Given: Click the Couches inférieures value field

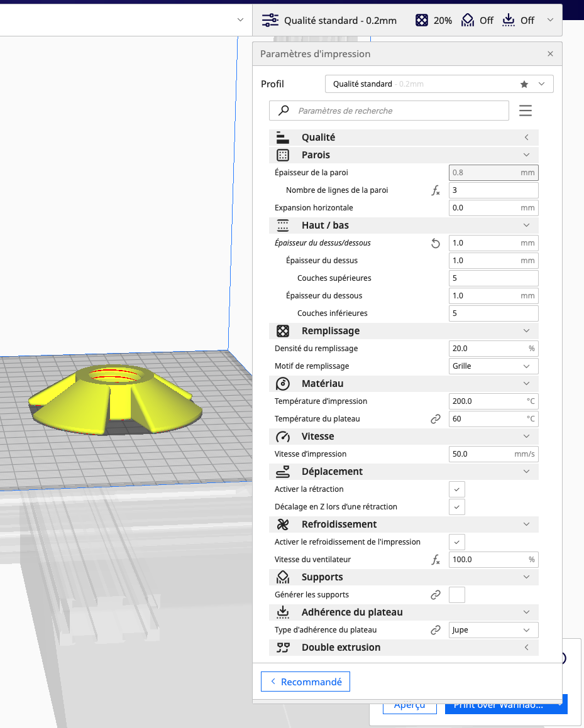Looking at the screenshot, I should pos(493,313).
